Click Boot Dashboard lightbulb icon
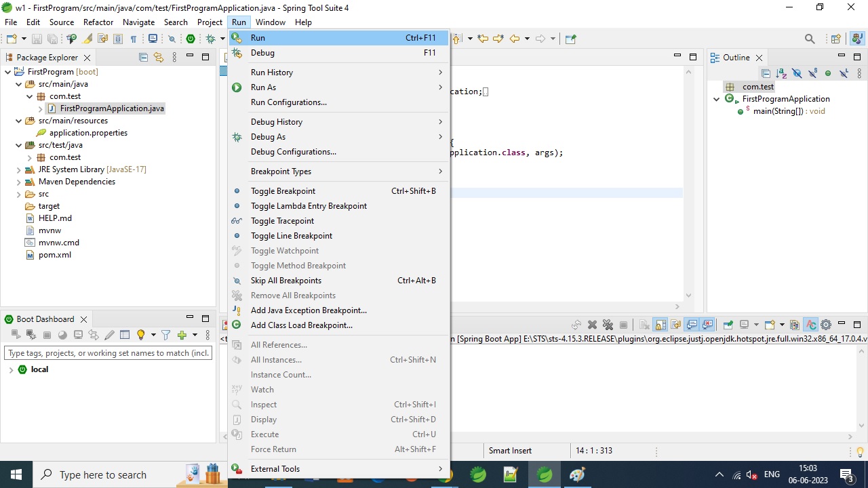 tap(141, 335)
